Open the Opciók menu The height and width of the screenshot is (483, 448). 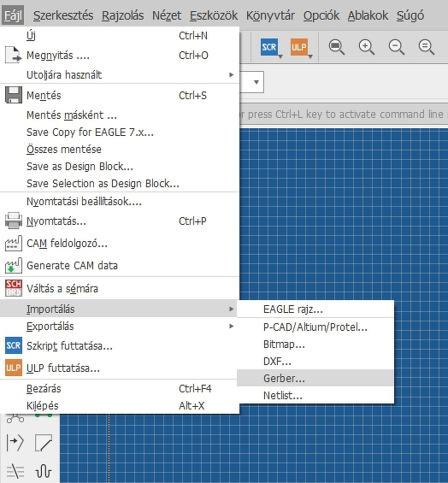[x=321, y=15]
